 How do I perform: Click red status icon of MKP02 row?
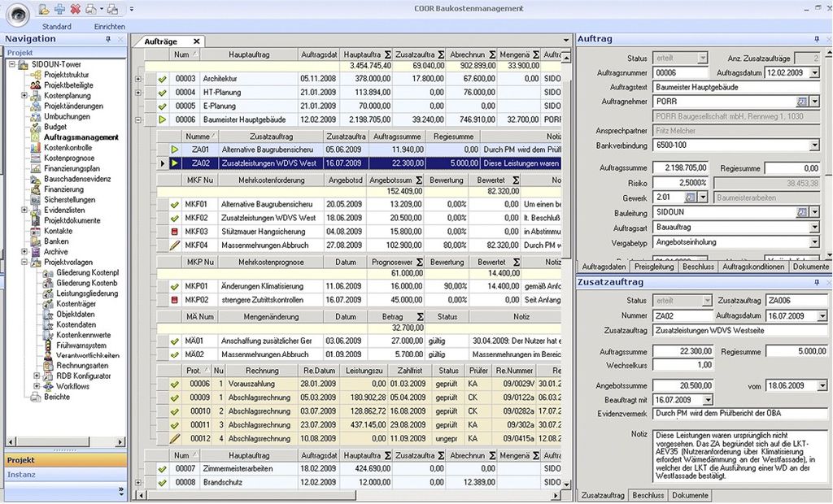(175, 300)
